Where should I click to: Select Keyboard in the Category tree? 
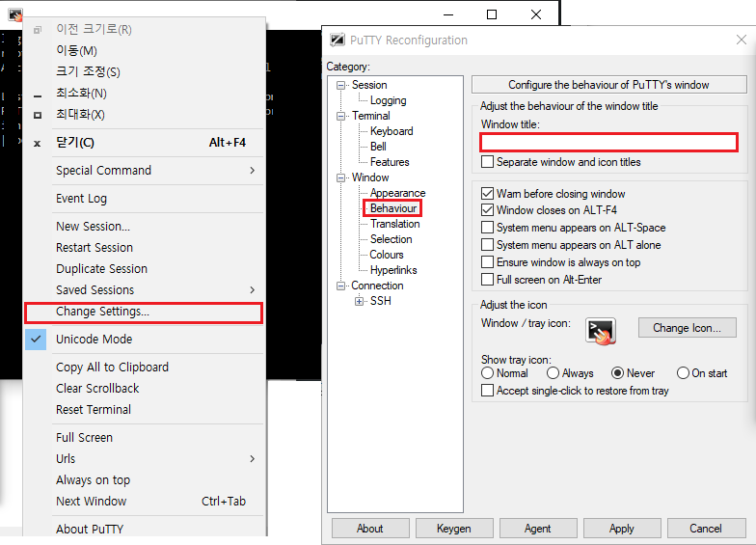click(x=391, y=131)
